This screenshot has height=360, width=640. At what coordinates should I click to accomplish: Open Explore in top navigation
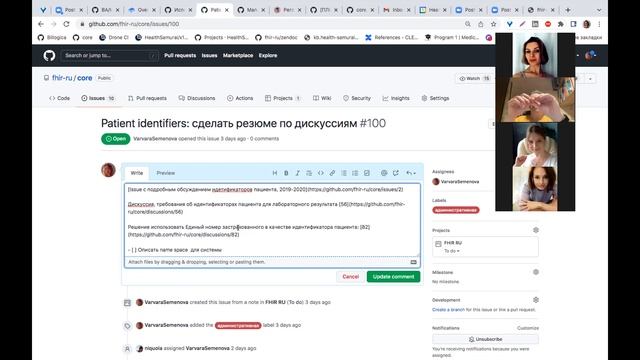268,56
